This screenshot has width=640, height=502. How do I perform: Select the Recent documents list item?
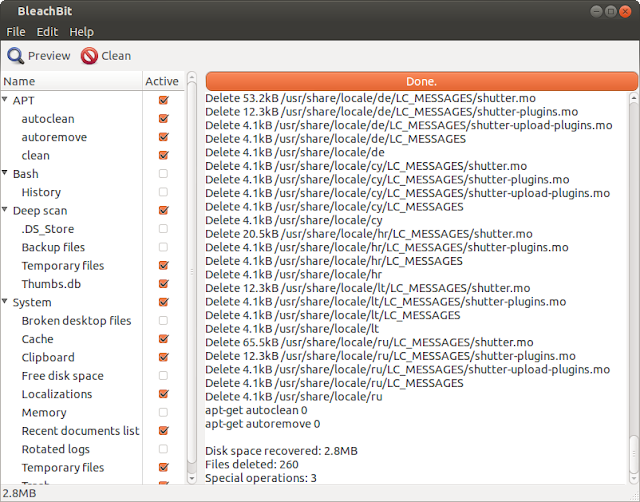coord(80,431)
